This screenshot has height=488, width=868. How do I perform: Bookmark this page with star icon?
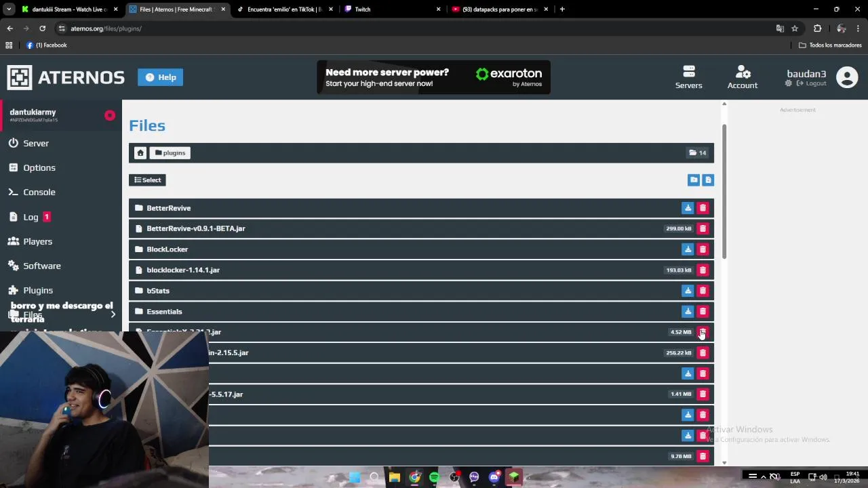pyautogui.click(x=795, y=28)
